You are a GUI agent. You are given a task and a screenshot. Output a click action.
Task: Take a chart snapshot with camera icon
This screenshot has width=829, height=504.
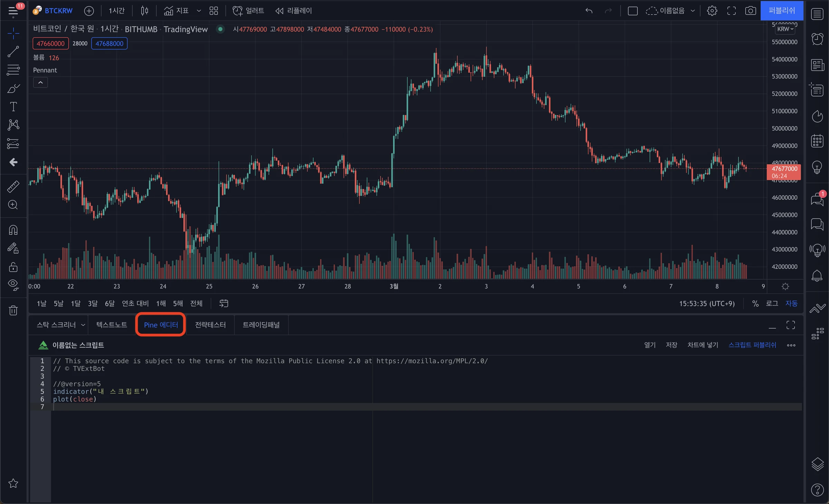[x=750, y=11]
